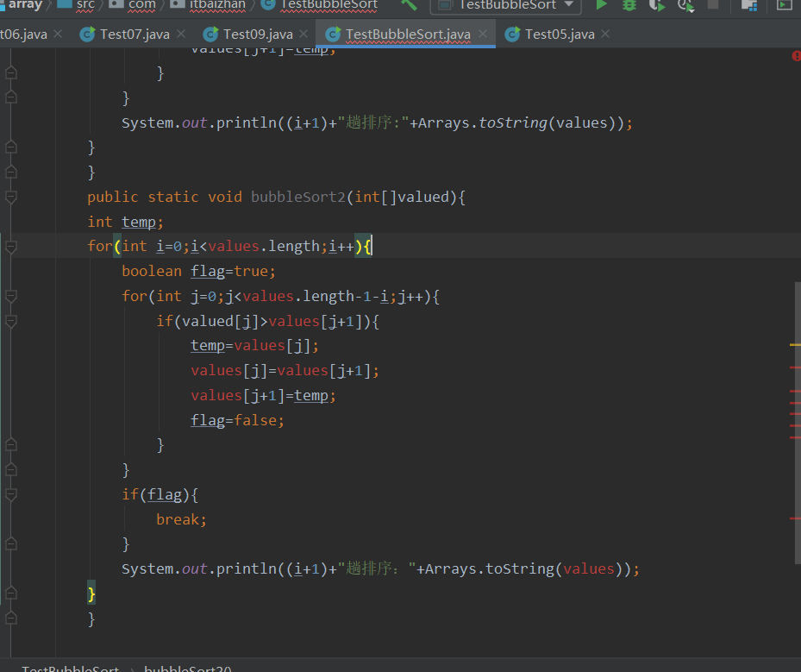
Task: Click the array module in navigation breadcrumb
Action: pos(25,4)
